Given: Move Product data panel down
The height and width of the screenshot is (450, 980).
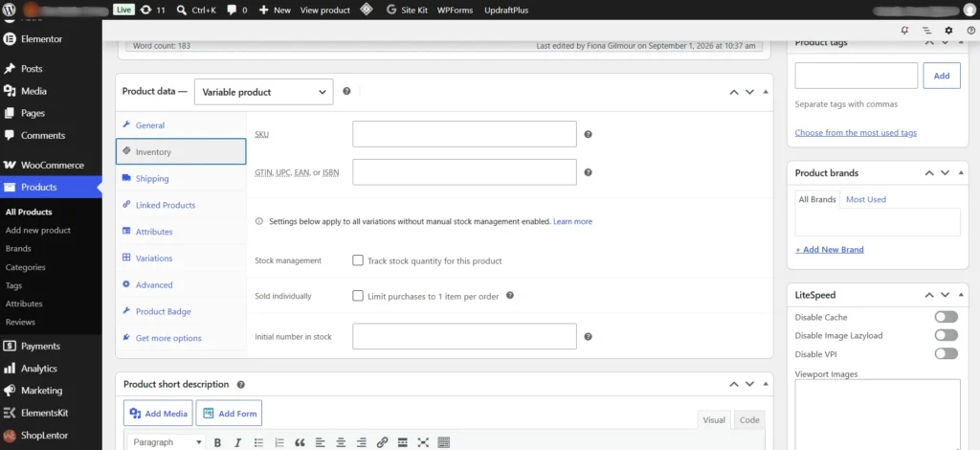Looking at the screenshot, I should pos(749,92).
